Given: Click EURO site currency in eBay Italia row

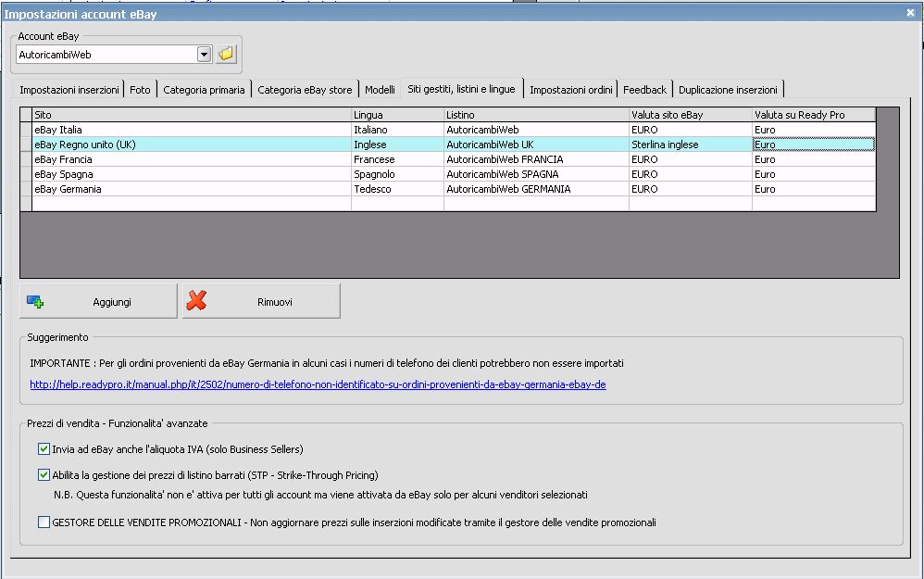Looking at the screenshot, I should pyautogui.click(x=691, y=130).
